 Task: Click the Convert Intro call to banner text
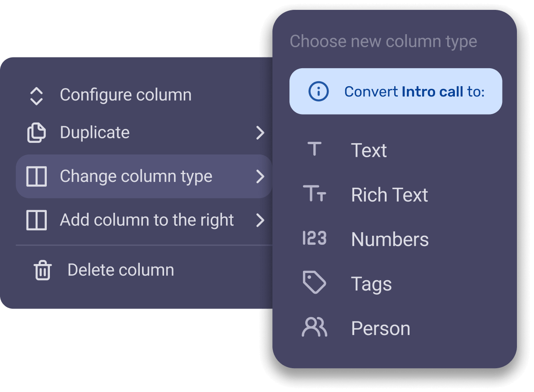414,92
